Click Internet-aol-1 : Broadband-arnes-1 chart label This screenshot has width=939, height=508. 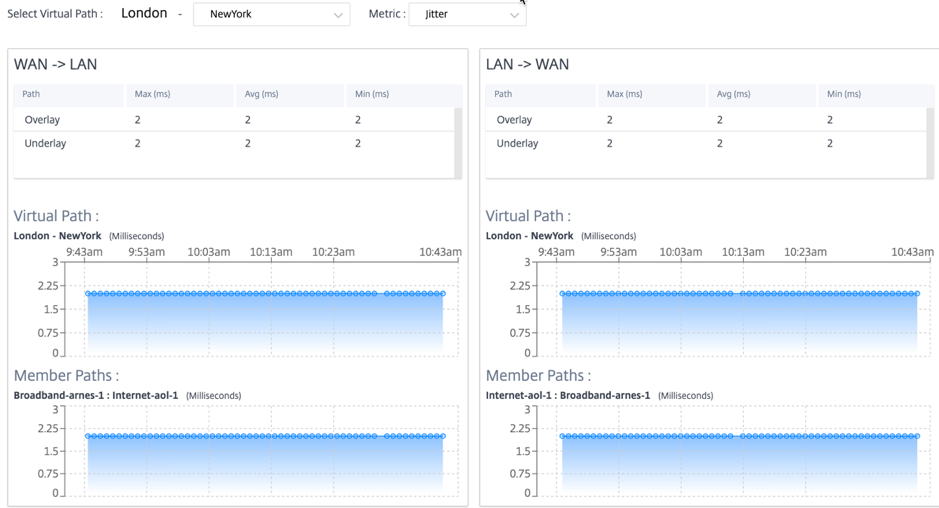click(568, 395)
